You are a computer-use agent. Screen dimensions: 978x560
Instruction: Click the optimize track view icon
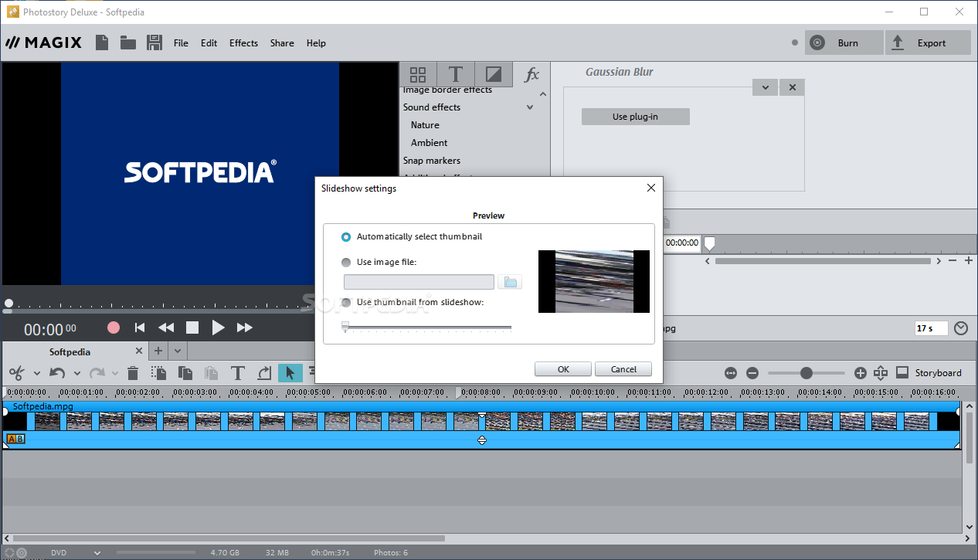(881, 373)
